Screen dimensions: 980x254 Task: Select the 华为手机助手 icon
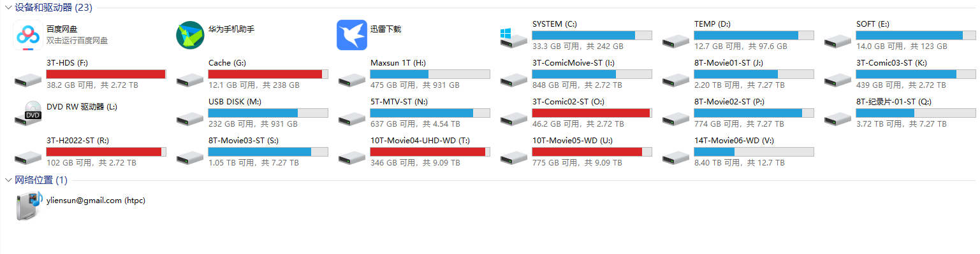pyautogui.click(x=190, y=35)
